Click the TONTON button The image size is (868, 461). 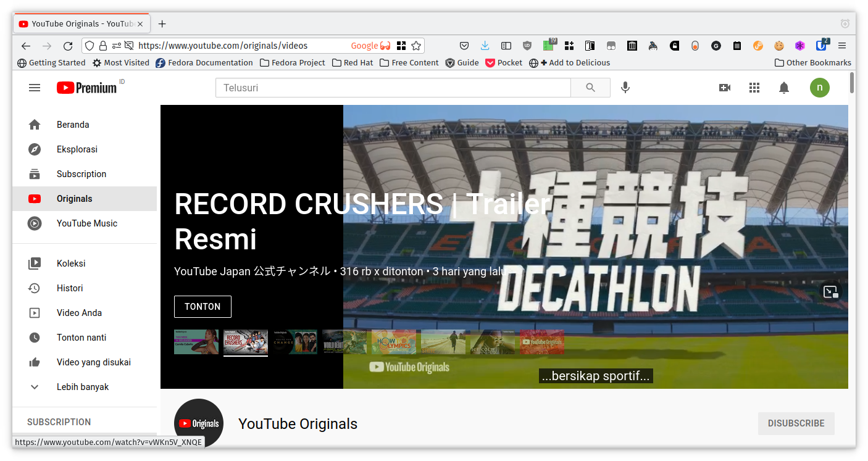(202, 307)
